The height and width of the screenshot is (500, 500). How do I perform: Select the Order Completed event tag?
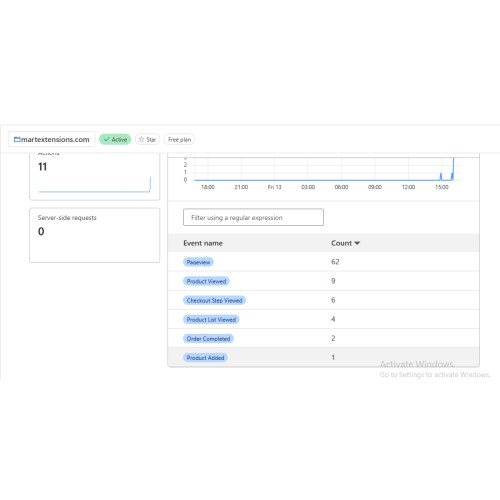[208, 338]
